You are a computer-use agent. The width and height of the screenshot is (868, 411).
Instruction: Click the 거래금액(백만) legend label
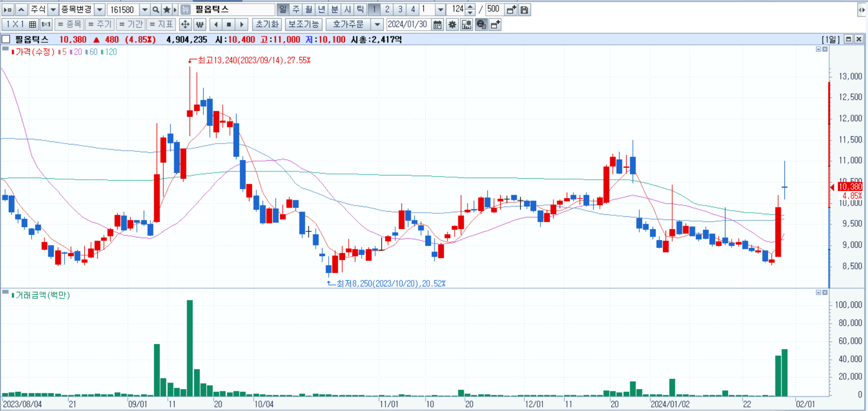[42, 295]
